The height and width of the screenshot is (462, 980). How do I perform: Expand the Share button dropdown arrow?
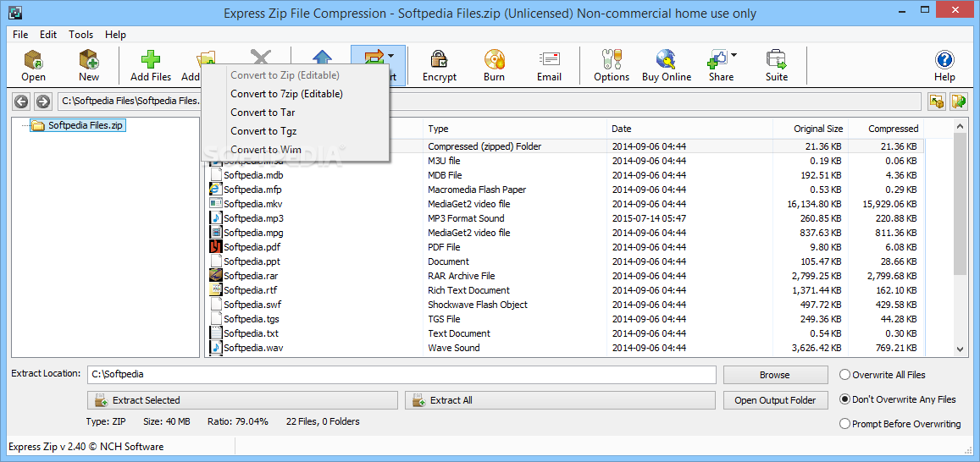pos(734,56)
